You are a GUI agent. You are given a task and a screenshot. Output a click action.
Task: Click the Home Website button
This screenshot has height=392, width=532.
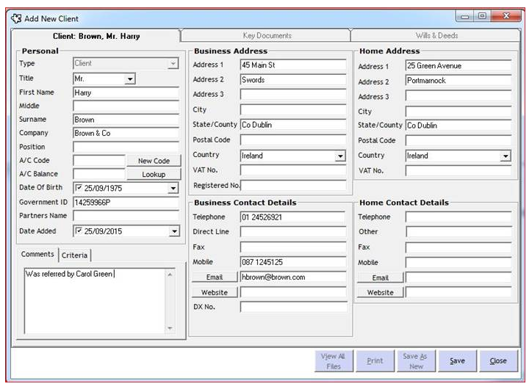(x=380, y=292)
